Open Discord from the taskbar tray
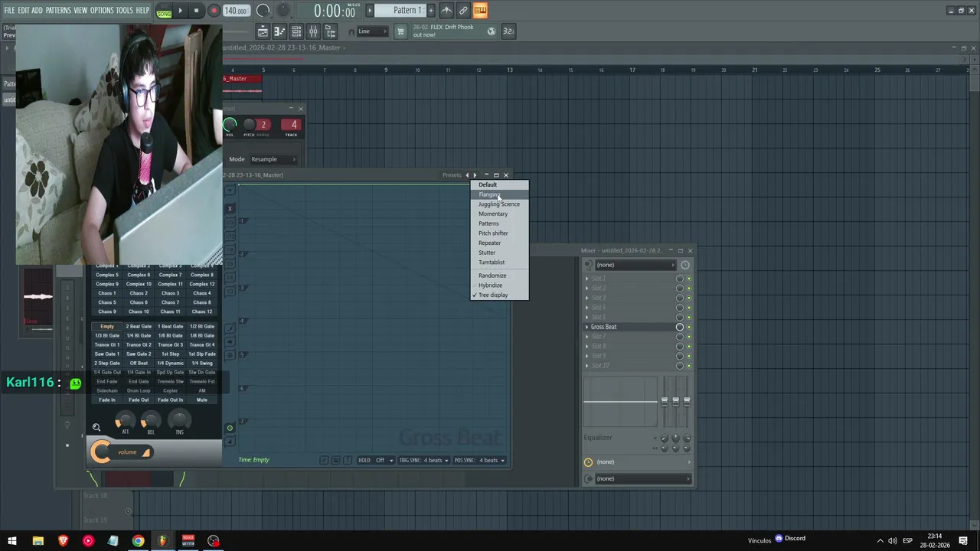Image resolution: width=980 pixels, height=551 pixels. tap(790, 539)
